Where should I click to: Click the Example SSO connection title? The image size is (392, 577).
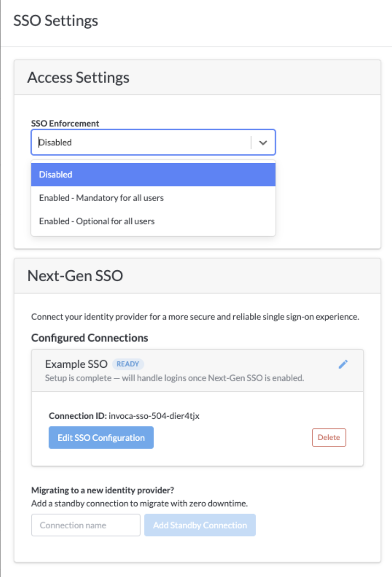point(76,364)
